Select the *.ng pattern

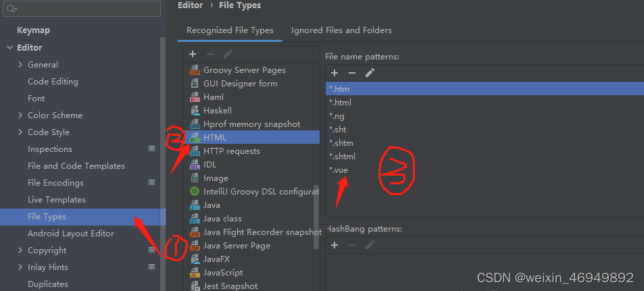pos(485,115)
